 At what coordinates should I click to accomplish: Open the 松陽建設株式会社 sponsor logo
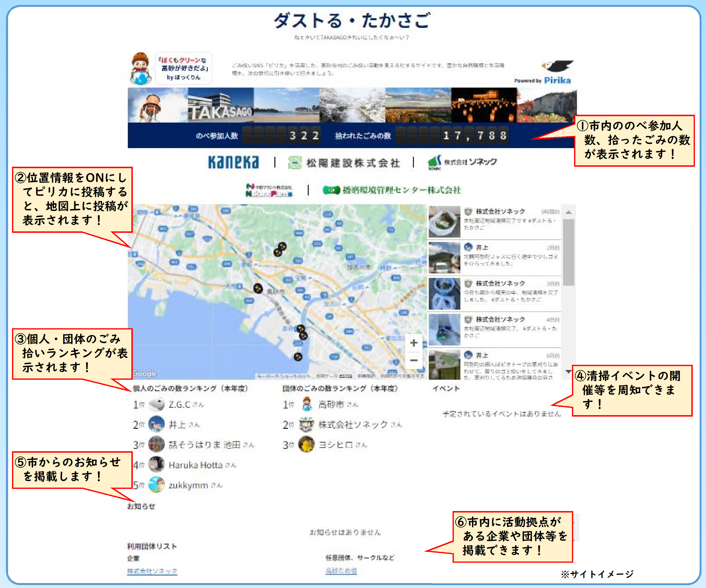344,163
